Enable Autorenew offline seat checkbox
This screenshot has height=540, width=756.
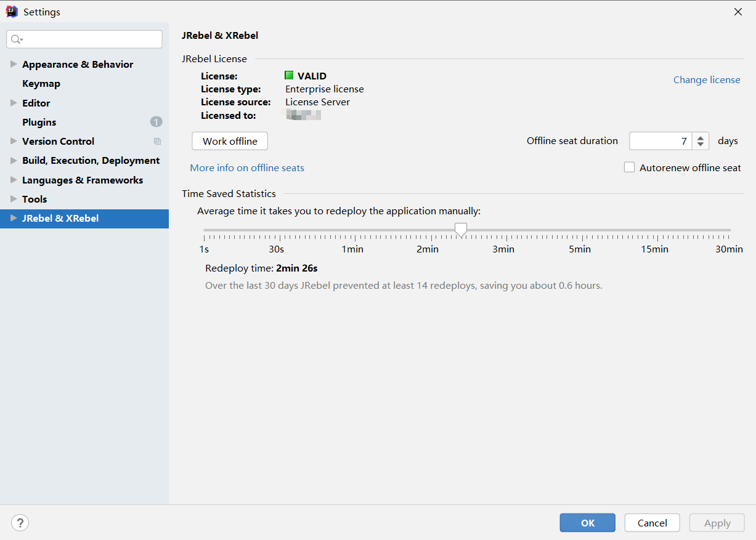pos(629,167)
